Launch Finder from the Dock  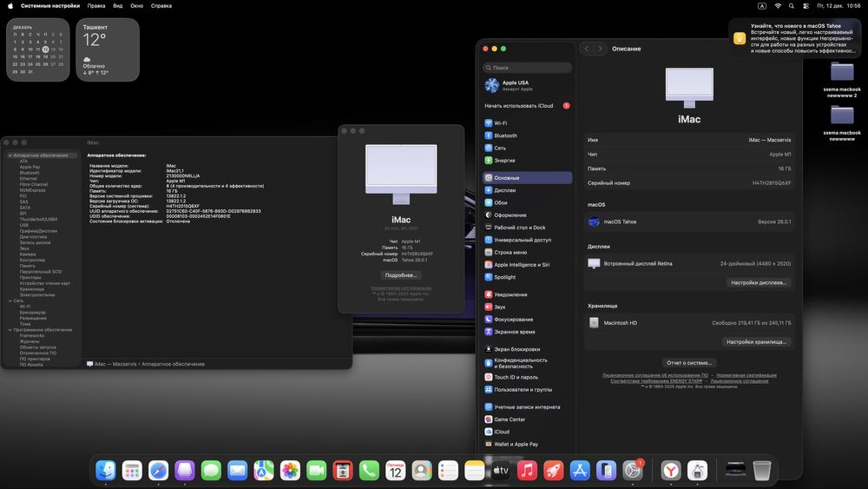(106, 470)
